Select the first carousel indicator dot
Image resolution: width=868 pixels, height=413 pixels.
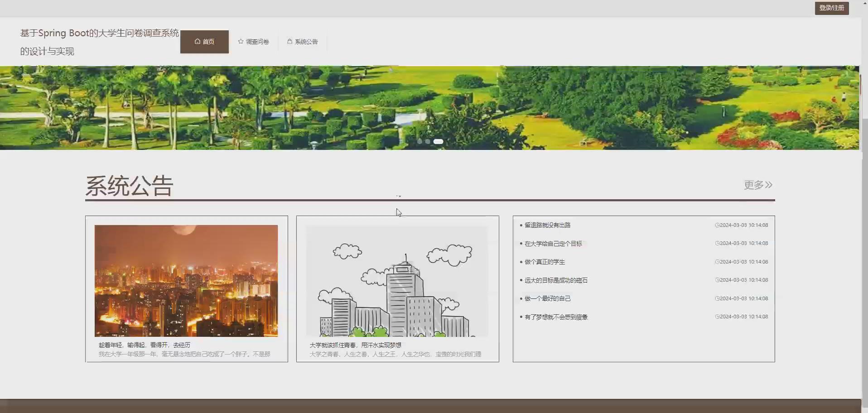point(420,141)
